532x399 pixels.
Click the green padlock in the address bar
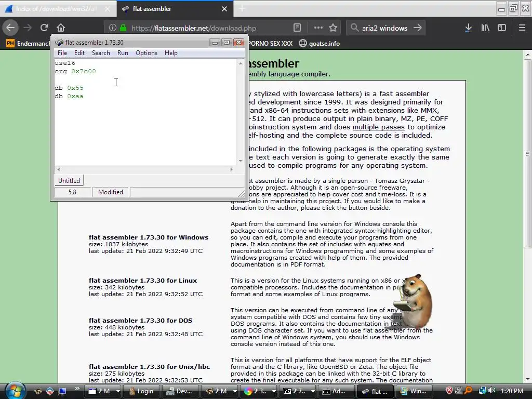coord(124,28)
